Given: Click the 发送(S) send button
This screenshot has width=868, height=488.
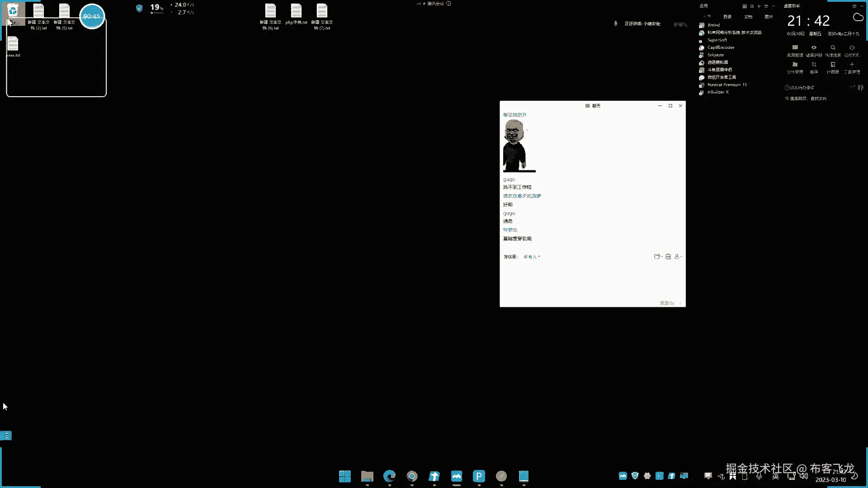Looking at the screenshot, I should tap(666, 303).
